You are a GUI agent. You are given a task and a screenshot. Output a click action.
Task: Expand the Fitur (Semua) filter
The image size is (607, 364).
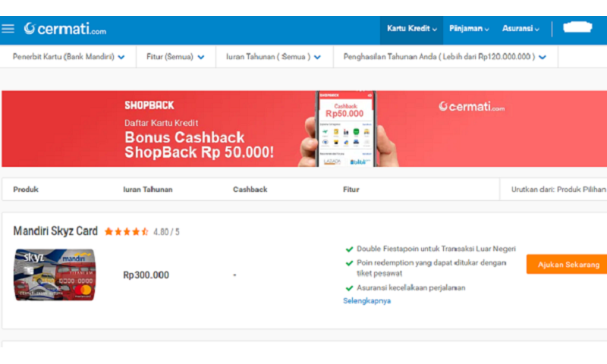[175, 57]
